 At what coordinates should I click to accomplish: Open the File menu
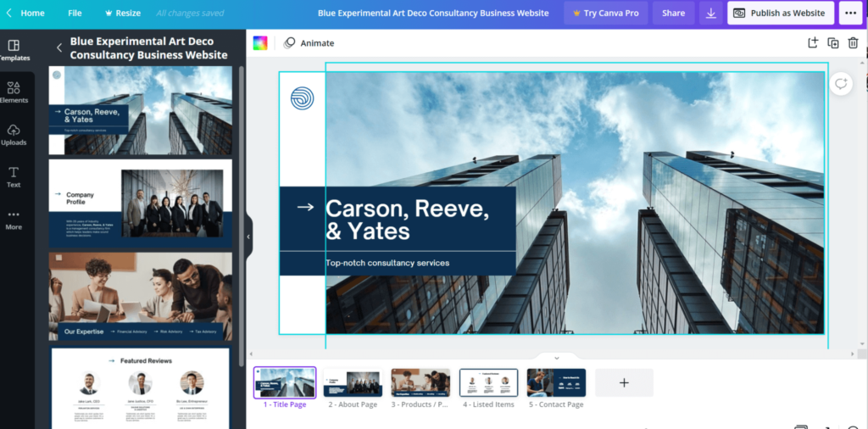[x=75, y=14]
